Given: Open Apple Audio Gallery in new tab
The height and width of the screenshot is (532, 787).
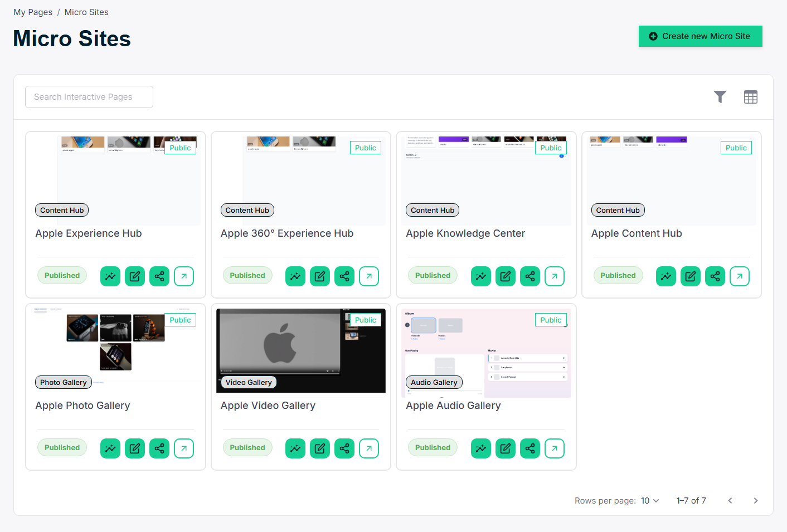Looking at the screenshot, I should tap(555, 448).
